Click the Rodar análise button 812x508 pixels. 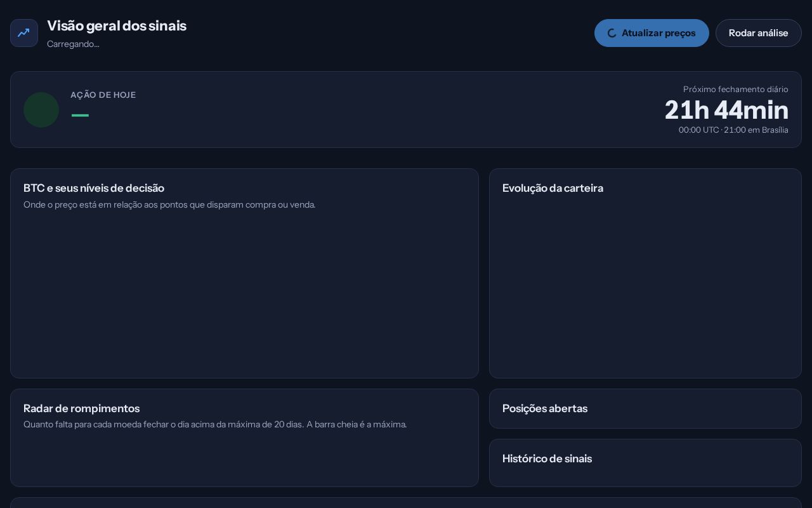click(x=759, y=33)
